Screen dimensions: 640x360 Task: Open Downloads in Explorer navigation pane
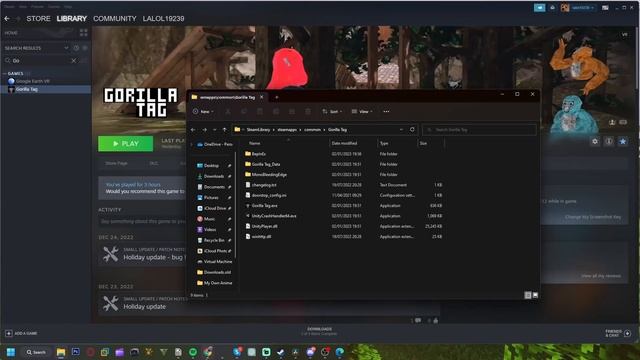[x=213, y=176]
